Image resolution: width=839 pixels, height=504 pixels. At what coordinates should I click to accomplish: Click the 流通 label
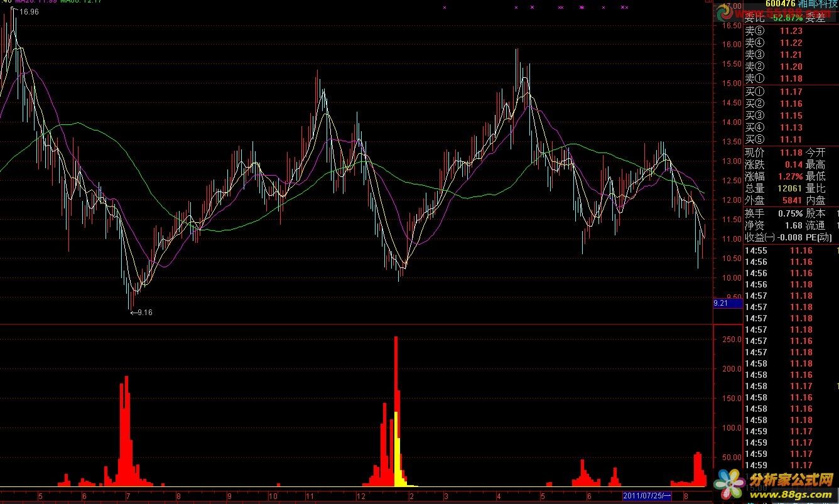click(x=815, y=225)
